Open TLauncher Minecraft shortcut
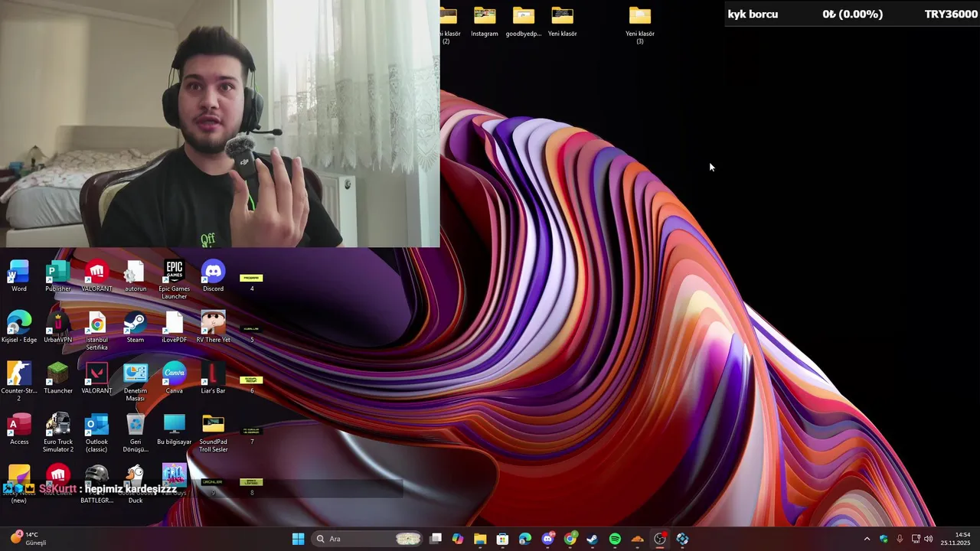The height and width of the screenshot is (551, 980). [x=58, y=378]
